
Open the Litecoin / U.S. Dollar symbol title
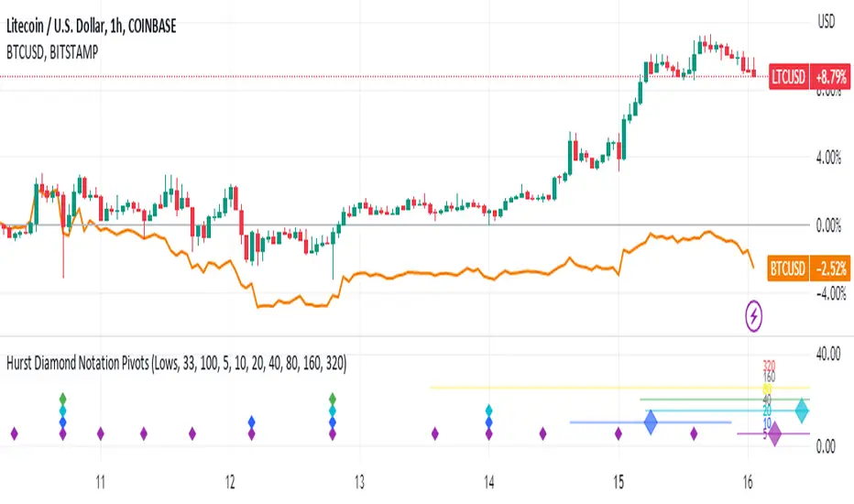point(91,26)
